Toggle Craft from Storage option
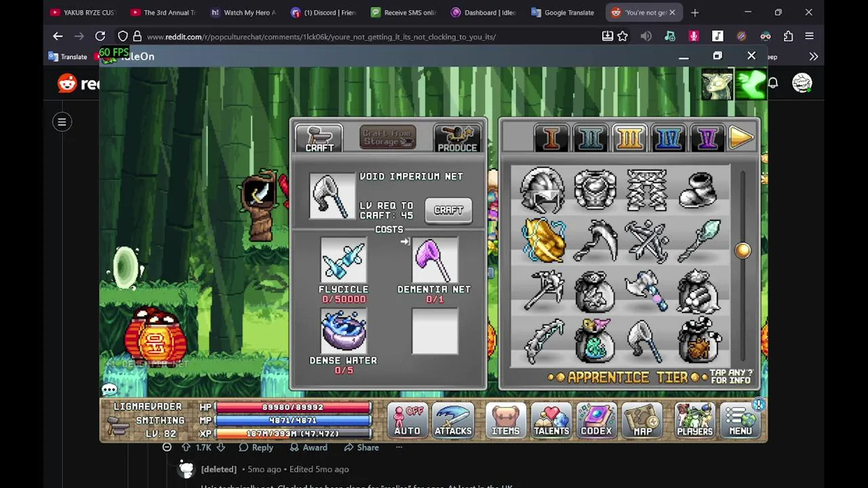 387,138
